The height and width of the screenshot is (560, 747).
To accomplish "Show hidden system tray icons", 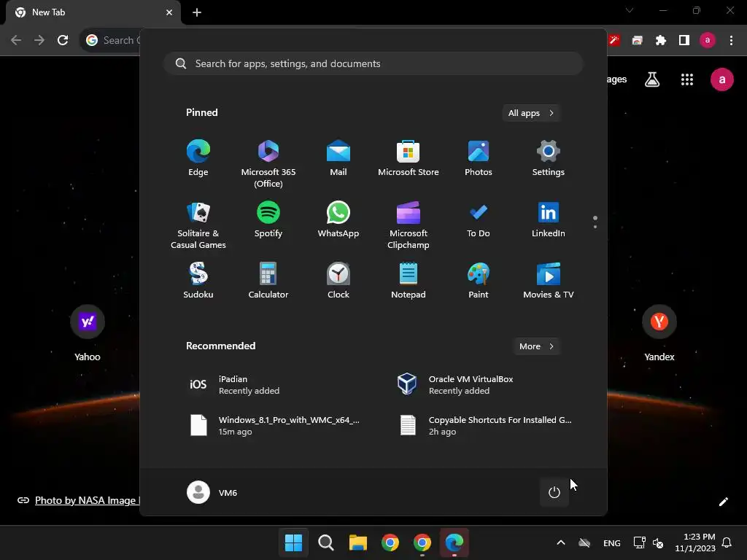I will click(x=561, y=542).
